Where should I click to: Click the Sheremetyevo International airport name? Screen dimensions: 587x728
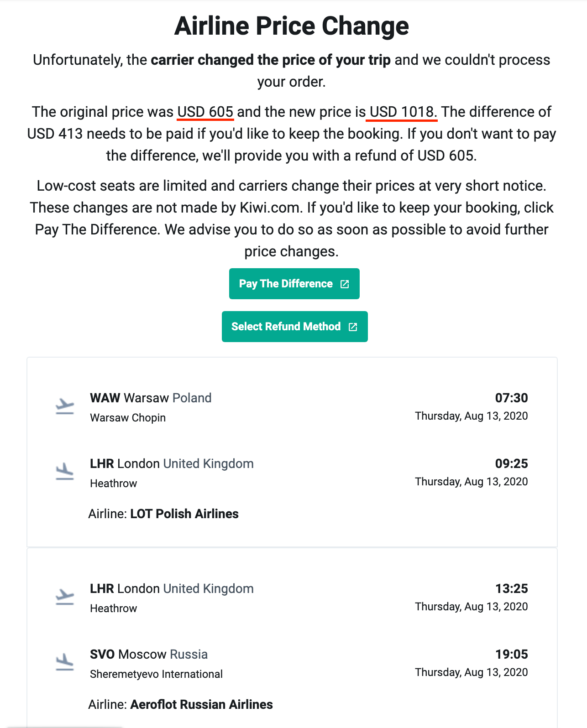click(156, 674)
